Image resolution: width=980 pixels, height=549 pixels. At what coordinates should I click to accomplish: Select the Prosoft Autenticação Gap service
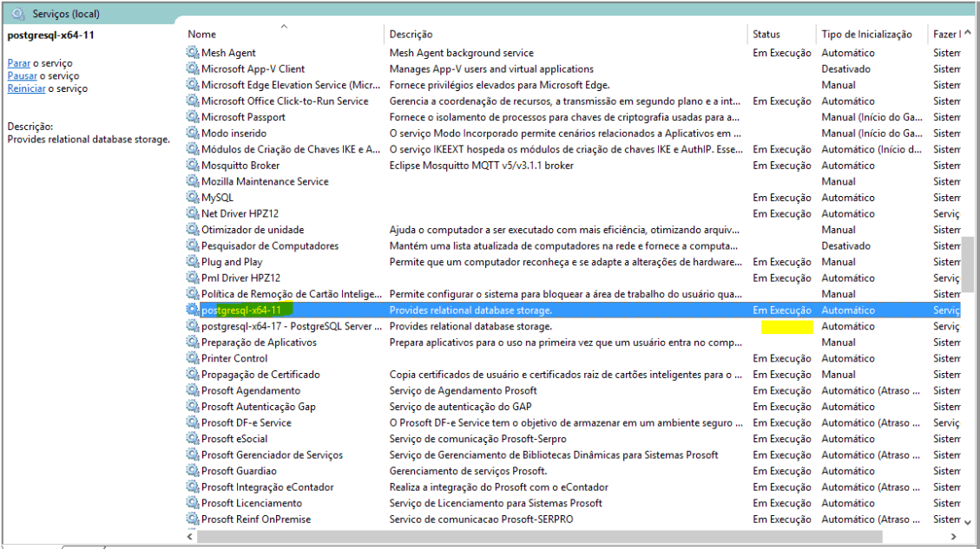coord(258,407)
